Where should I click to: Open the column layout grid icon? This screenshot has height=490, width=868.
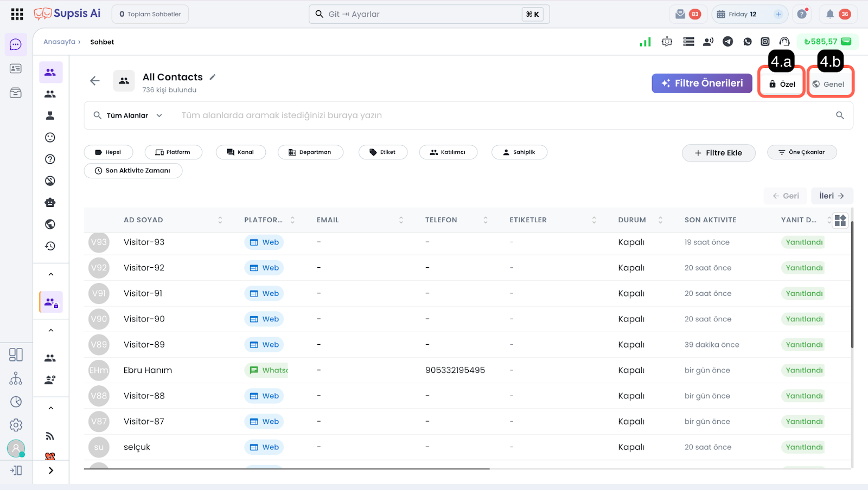840,220
